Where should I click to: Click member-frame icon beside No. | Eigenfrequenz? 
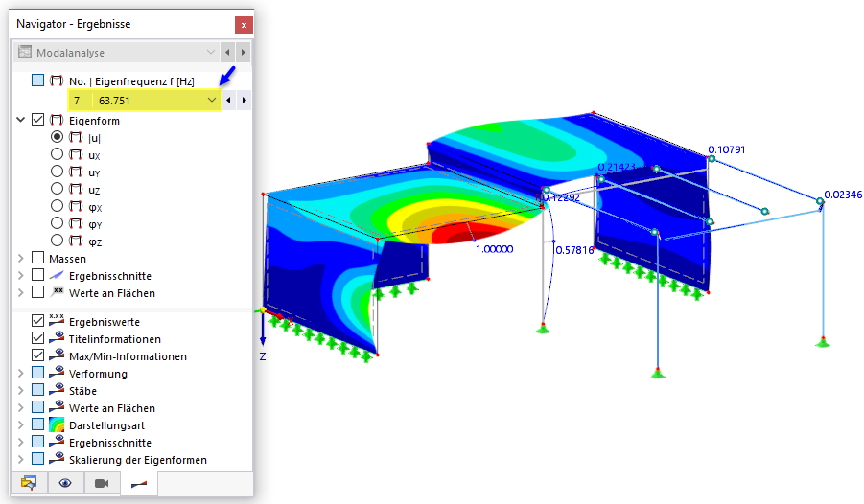tap(57, 80)
